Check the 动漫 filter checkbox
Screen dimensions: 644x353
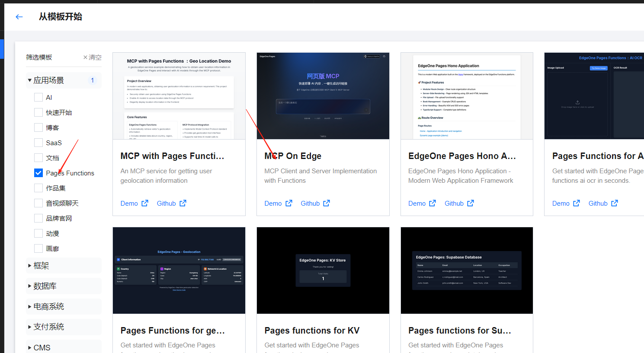(x=38, y=234)
